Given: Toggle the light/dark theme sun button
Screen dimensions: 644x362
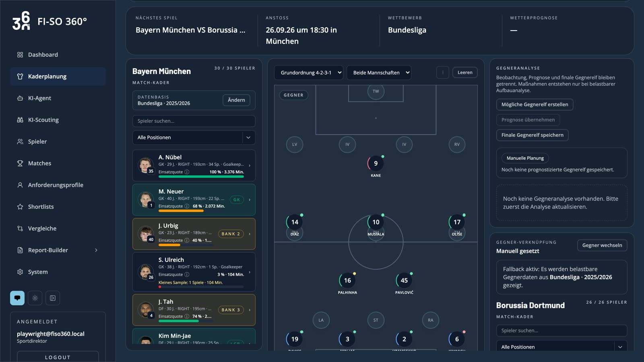Looking at the screenshot, I should click(x=35, y=298).
